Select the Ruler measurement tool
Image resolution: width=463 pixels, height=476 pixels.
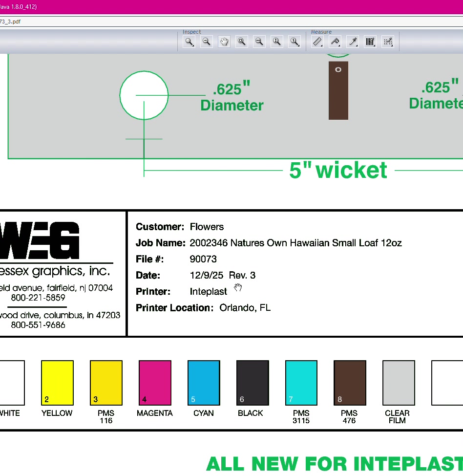click(317, 42)
